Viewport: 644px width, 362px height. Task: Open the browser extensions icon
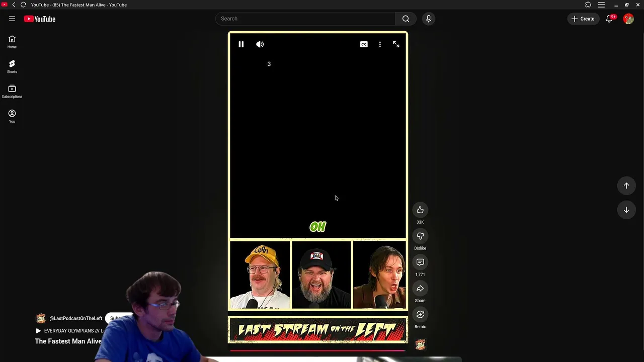[x=588, y=5]
